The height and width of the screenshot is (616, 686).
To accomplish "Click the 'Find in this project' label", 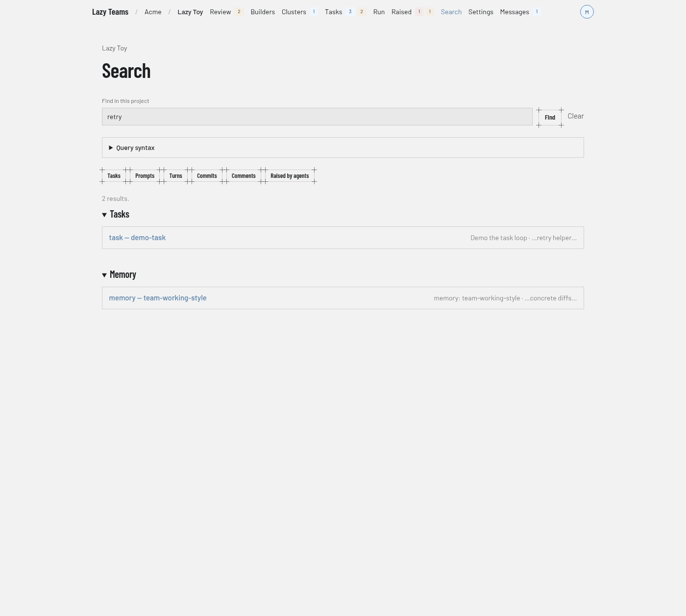I will (x=125, y=101).
